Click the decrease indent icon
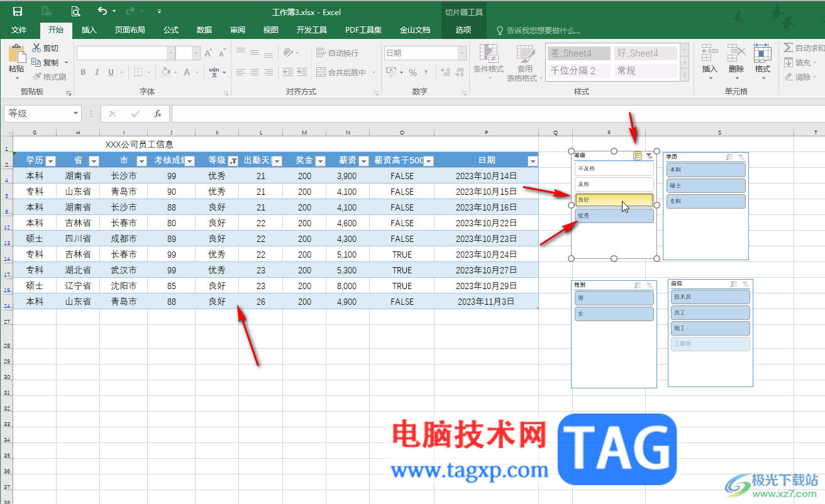Viewport: 825px width, 504px height. (x=288, y=72)
